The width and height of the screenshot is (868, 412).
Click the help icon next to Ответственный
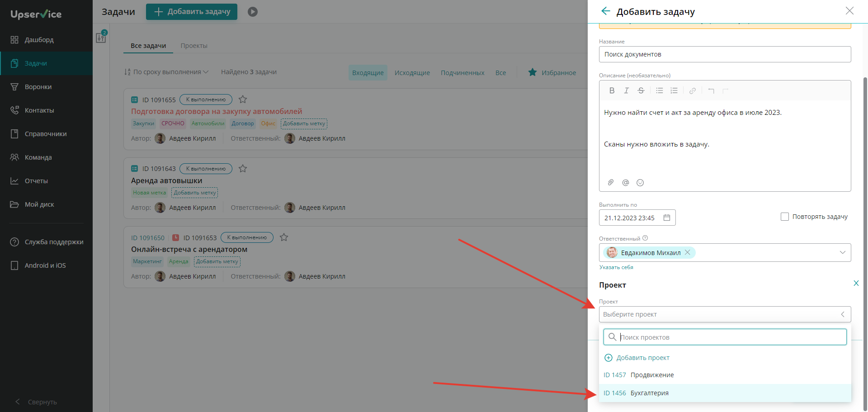(645, 238)
